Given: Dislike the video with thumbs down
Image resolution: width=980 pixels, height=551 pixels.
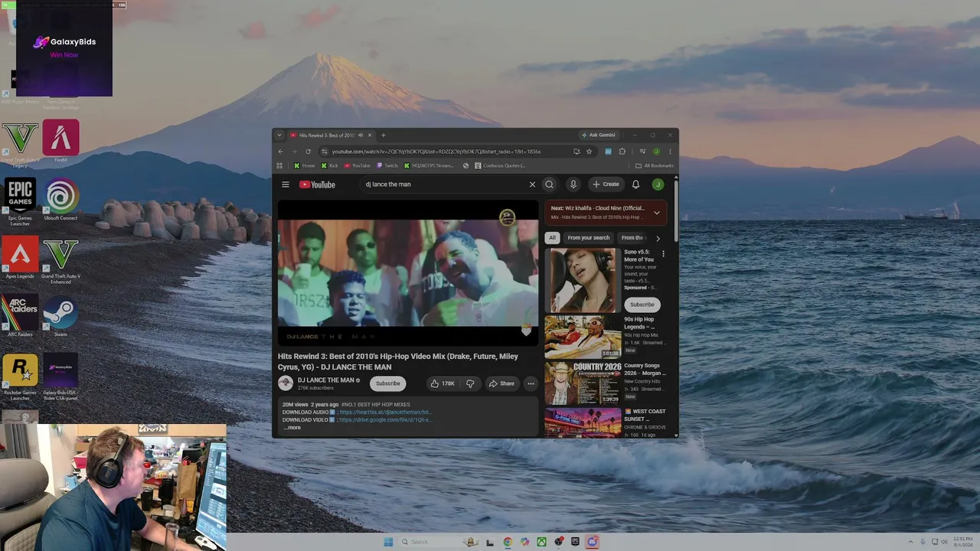Looking at the screenshot, I should coord(470,383).
